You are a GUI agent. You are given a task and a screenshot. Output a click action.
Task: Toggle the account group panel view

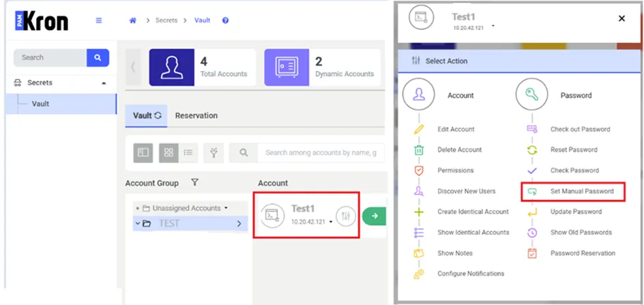[x=143, y=153]
